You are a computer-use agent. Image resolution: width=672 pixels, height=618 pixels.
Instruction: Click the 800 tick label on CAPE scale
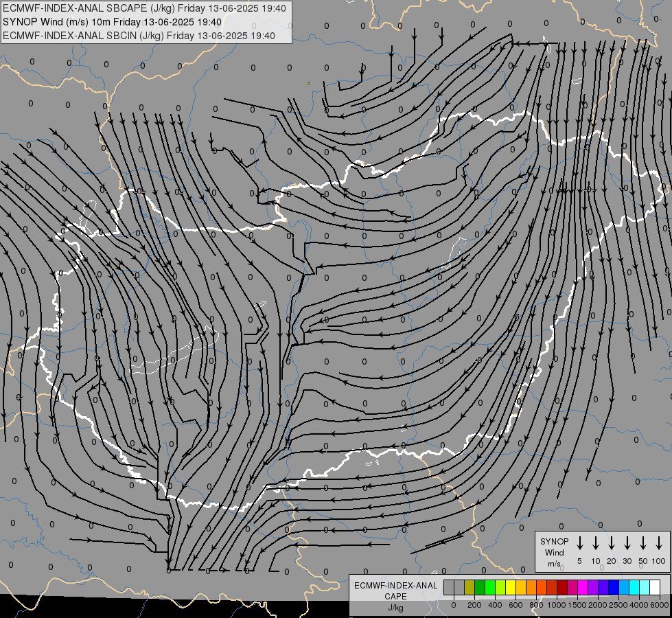(x=536, y=605)
